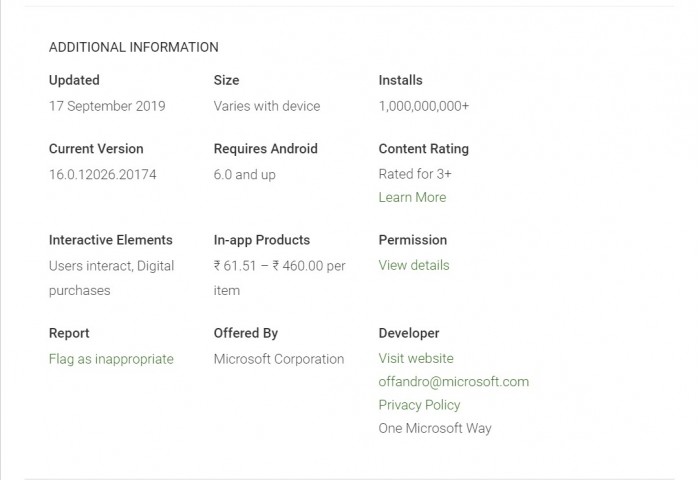
Task: Click the Microsoft Corporation text
Action: pyautogui.click(x=278, y=359)
